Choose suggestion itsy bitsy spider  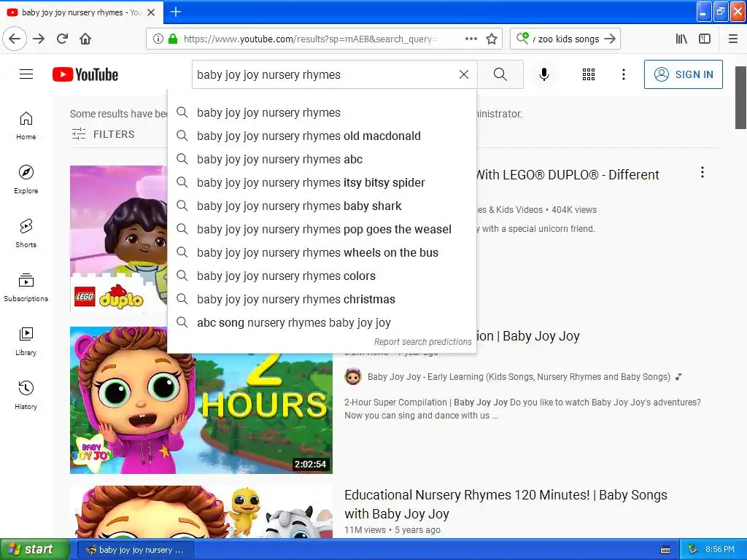(322, 182)
